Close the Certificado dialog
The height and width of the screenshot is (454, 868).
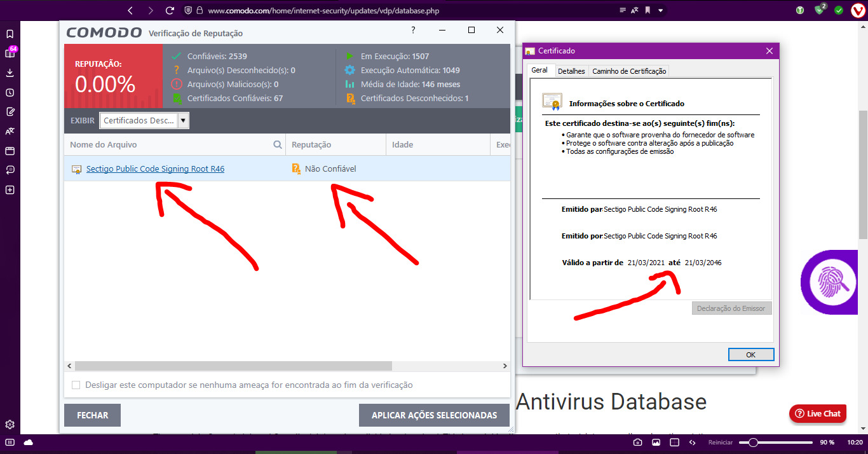(x=770, y=51)
